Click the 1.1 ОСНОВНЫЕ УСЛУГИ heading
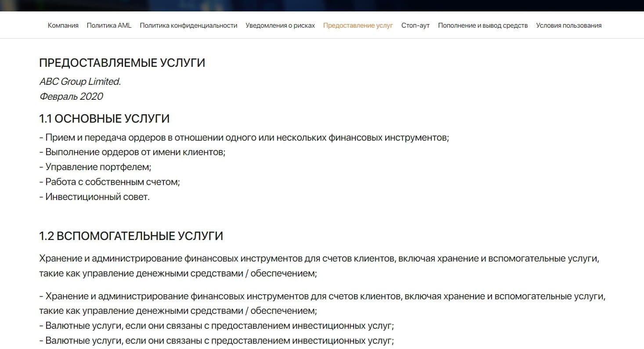The height and width of the screenshot is (349, 644). (x=105, y=119)
